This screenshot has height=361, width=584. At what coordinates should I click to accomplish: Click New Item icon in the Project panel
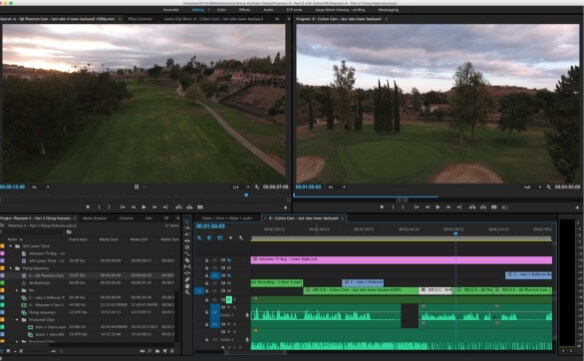point(165,351)
